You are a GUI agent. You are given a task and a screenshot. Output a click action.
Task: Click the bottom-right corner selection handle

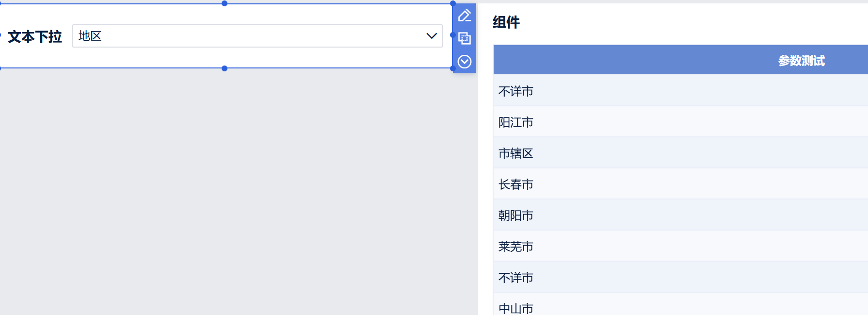pyautogui.click(x=453, y=68)
